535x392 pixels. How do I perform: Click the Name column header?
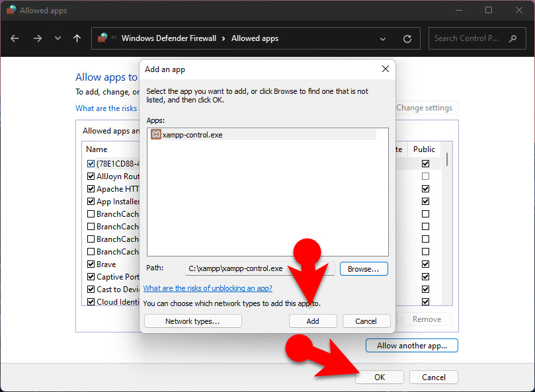click(97, 149)
